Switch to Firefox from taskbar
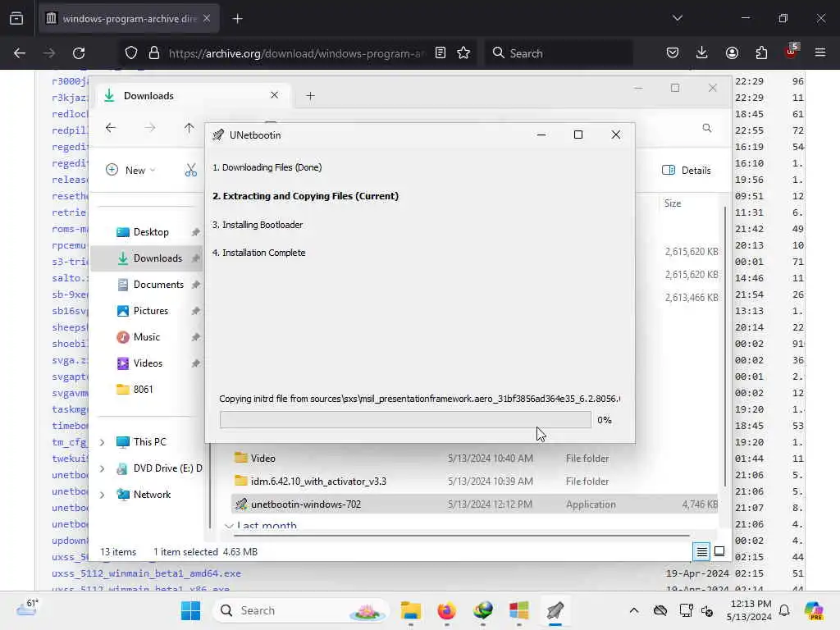The width and height of the screenshot is (840, 630). [446, 610]
